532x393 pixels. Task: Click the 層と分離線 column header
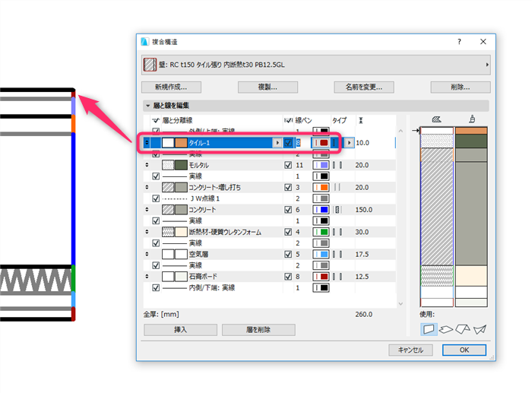177,120
